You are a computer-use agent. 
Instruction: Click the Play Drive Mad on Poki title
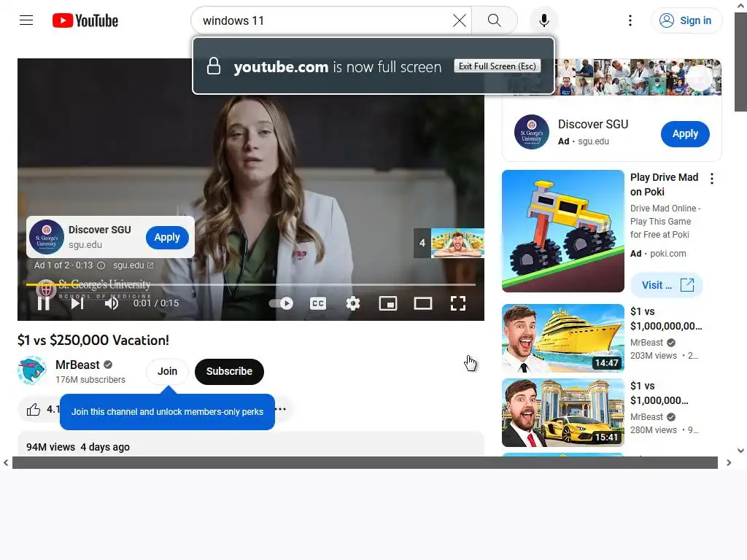tap(664, 184)
